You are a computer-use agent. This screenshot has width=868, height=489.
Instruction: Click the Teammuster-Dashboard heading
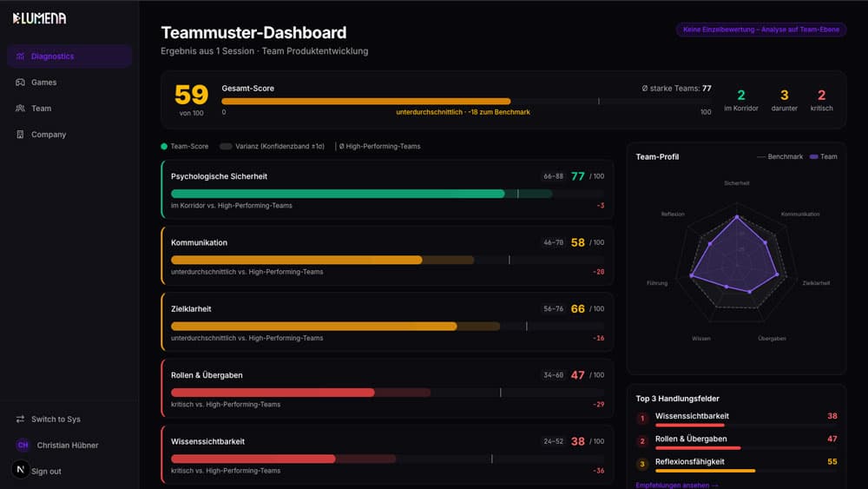[253, 33]
